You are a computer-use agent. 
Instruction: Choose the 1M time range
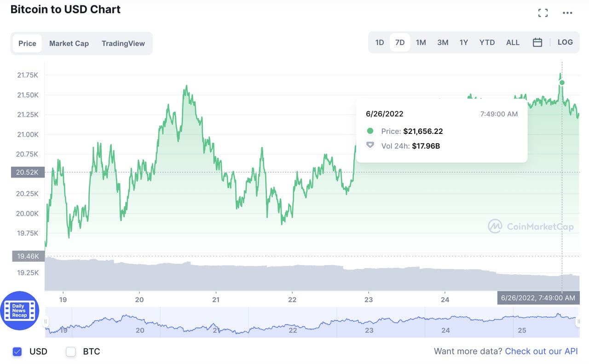point(421,42)
